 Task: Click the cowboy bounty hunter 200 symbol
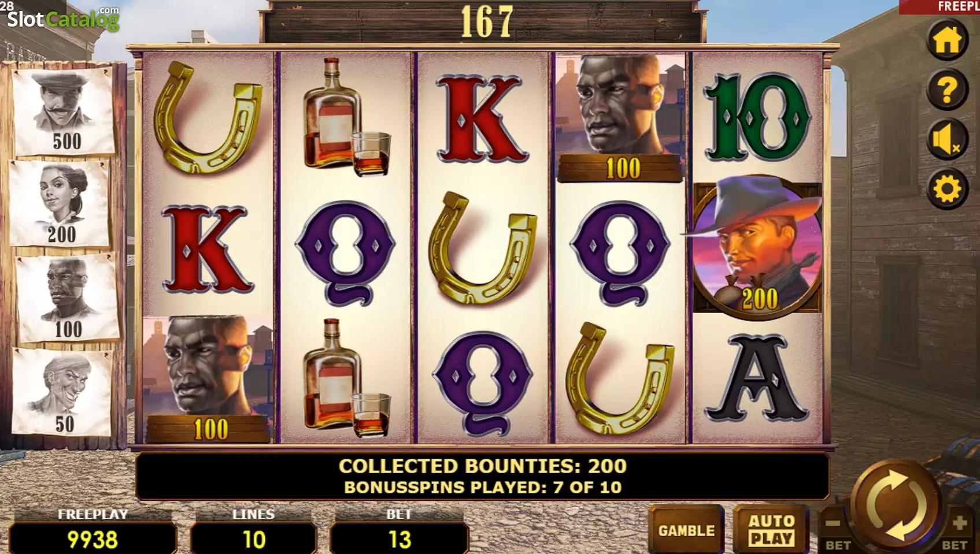click(x=757, y=248)
